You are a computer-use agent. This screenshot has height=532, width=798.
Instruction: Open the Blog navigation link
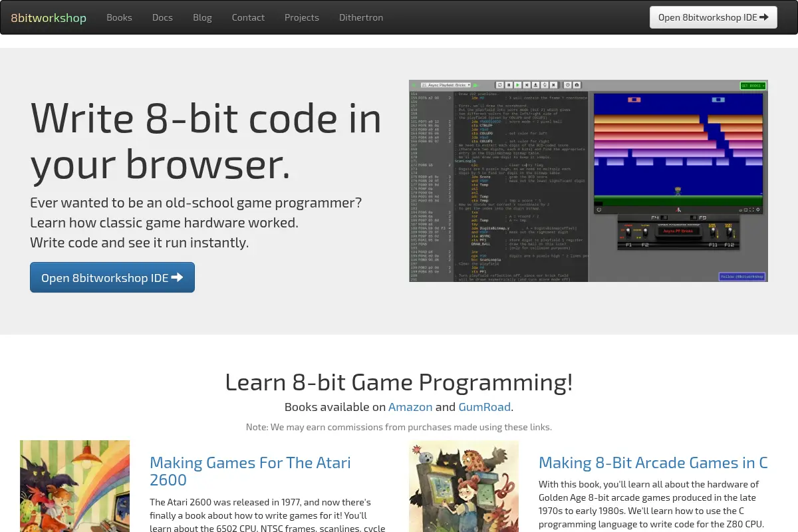coord(202,18)
